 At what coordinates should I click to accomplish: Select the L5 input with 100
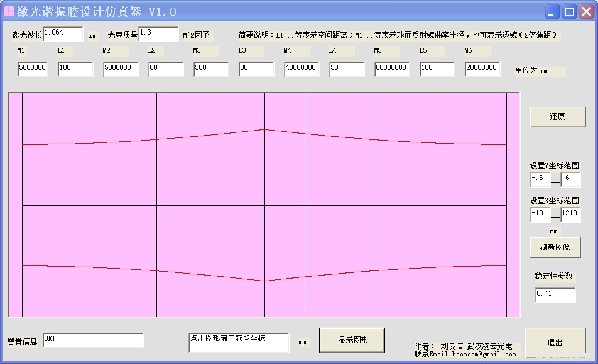[437, 69]
